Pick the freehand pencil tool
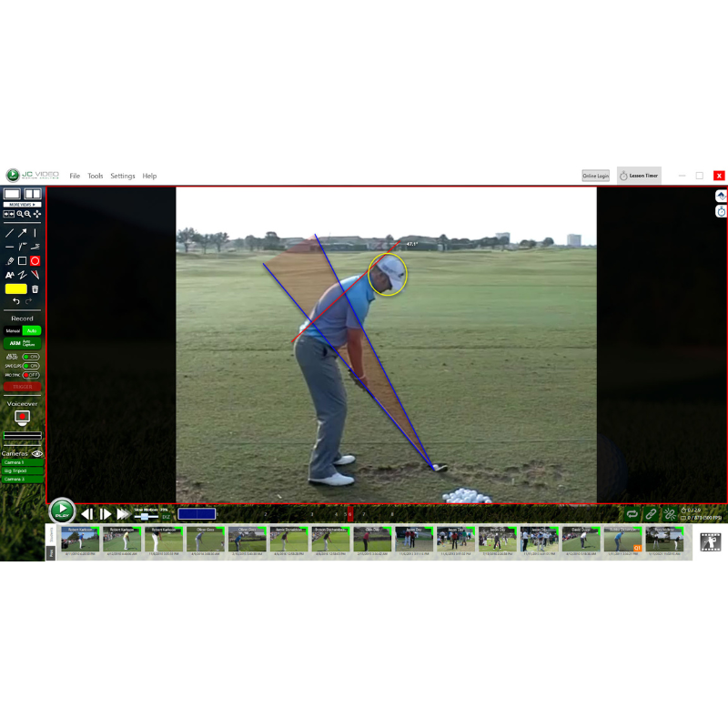The image size is (728, 728). (x=10, y=260)
